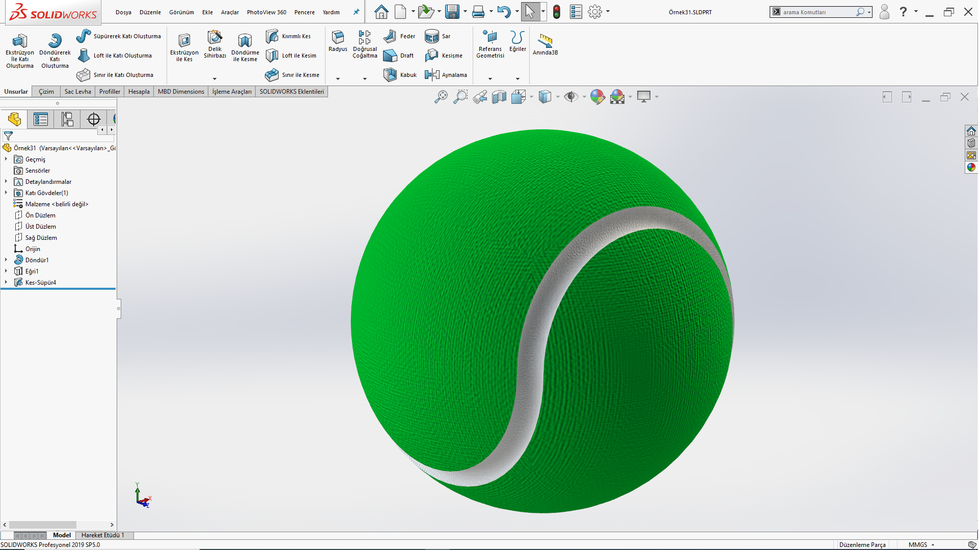Pin the menu bar with pushpin
The image size is (980, 550).
[x=356, y=12]
